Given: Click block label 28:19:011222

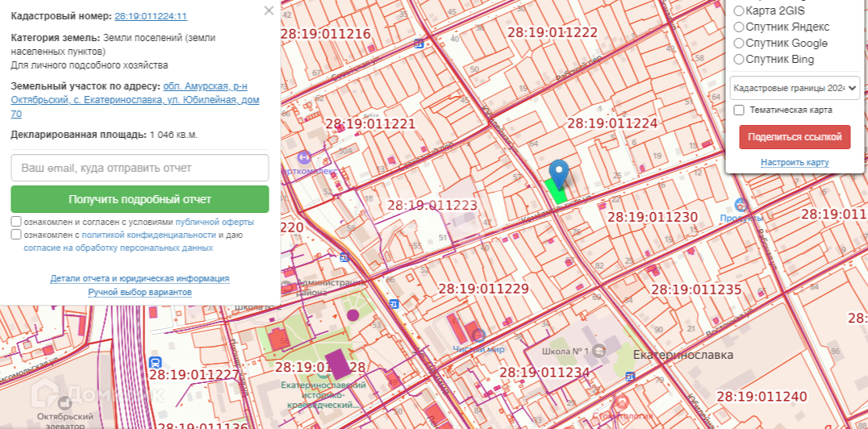Looking at the screenshot, I should pyautogui.click(x=553, y=33).
